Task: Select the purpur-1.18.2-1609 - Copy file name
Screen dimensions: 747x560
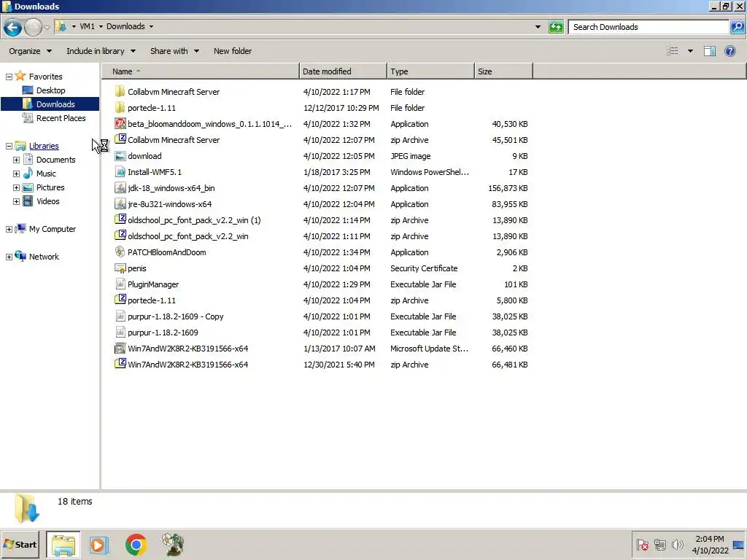Action: click(x=175, y=316)
